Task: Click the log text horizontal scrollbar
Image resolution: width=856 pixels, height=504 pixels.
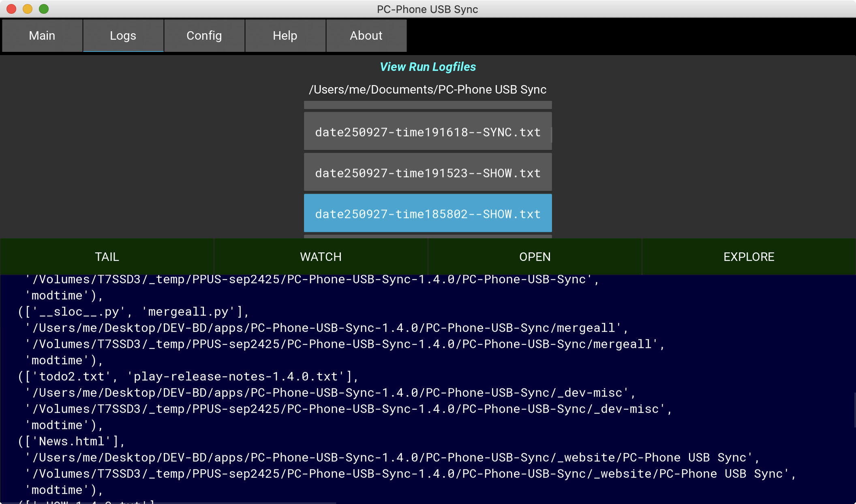Action: (168, 503)
